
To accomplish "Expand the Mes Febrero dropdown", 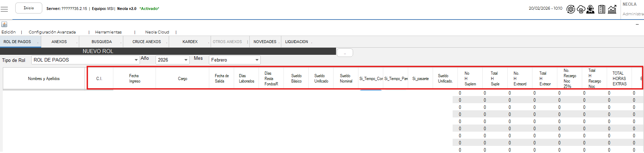I will (257, 60).
